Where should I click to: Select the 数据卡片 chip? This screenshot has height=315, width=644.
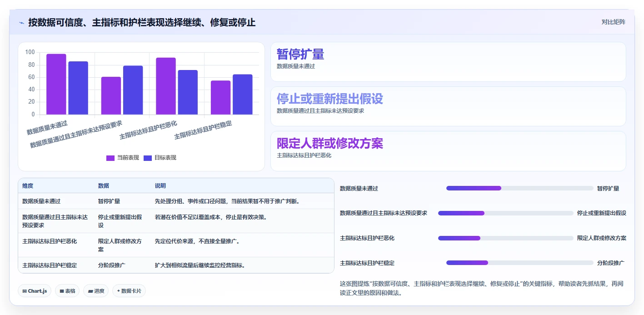(129, 291)
